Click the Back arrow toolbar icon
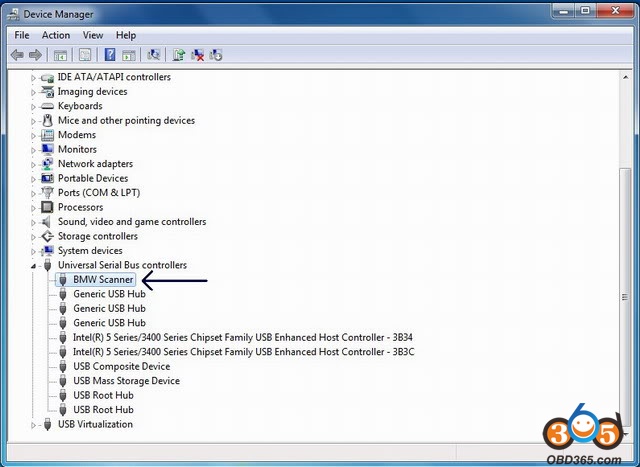Viewport: 640px width, 467px height. point(17,55)
